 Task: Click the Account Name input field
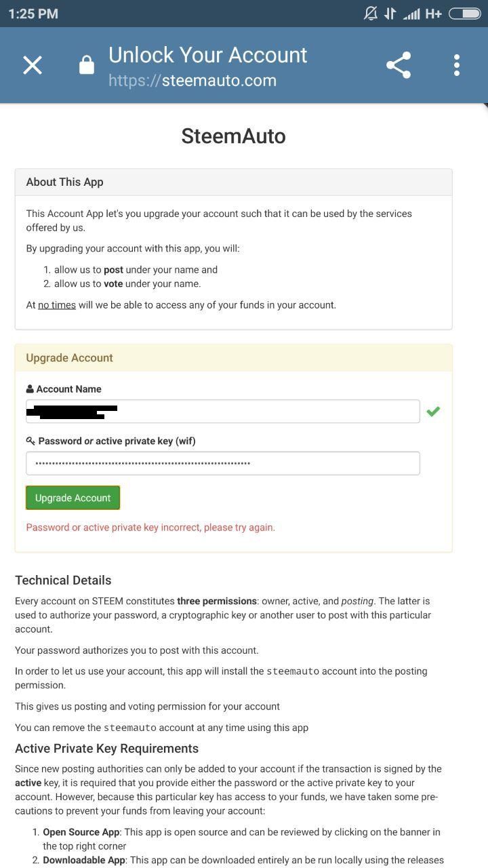[222, 412]
